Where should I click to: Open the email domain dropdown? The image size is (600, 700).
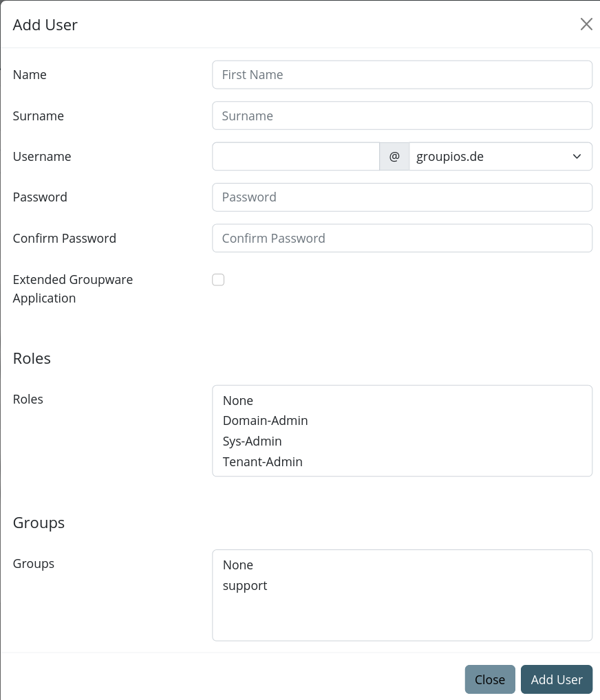click(x=500, y=156)
